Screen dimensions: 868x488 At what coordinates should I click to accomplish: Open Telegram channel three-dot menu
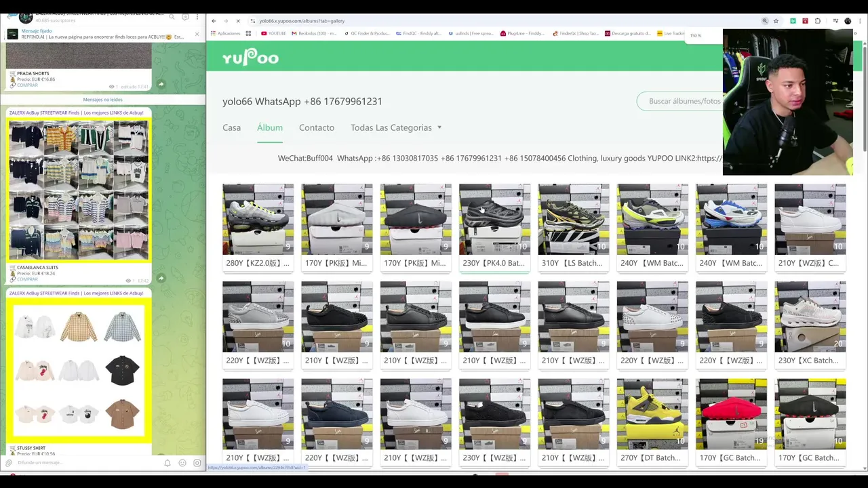click(197, 17)
